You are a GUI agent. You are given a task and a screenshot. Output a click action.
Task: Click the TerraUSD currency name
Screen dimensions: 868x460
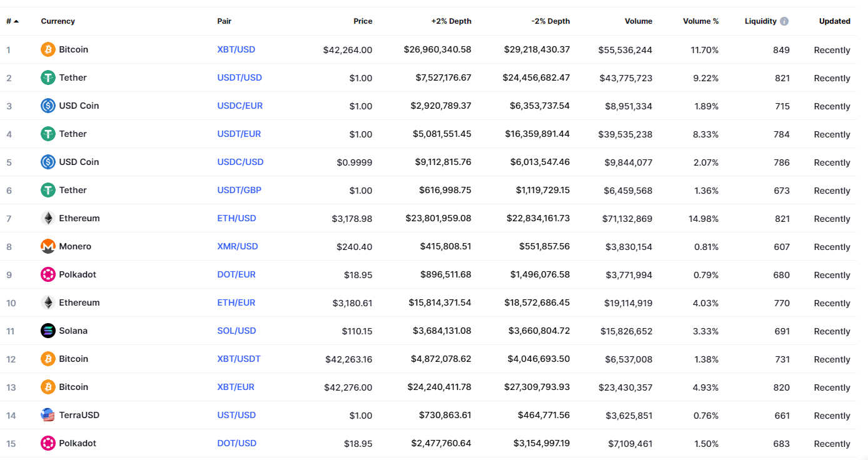(x=79, y=415)
